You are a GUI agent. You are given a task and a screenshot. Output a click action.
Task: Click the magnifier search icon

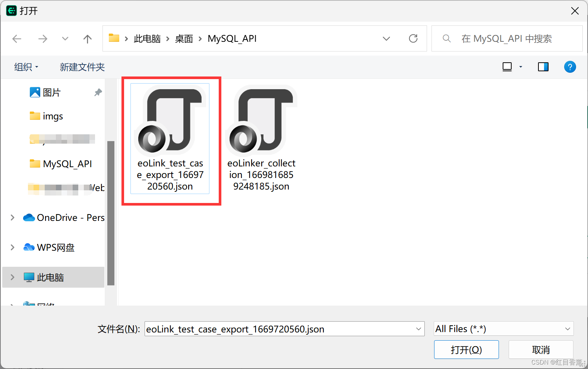pos(446,38)
